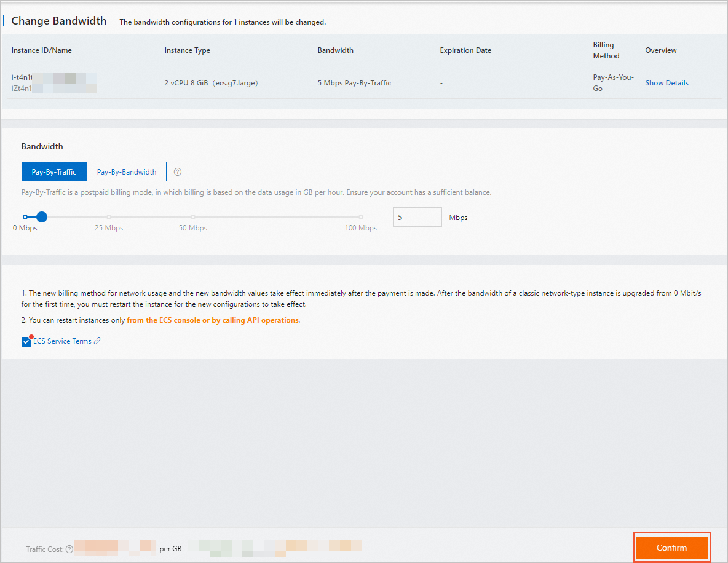
Task: Click the '5 Mbps Pay-By-Traffic' cell
Action: coord(354,82)
